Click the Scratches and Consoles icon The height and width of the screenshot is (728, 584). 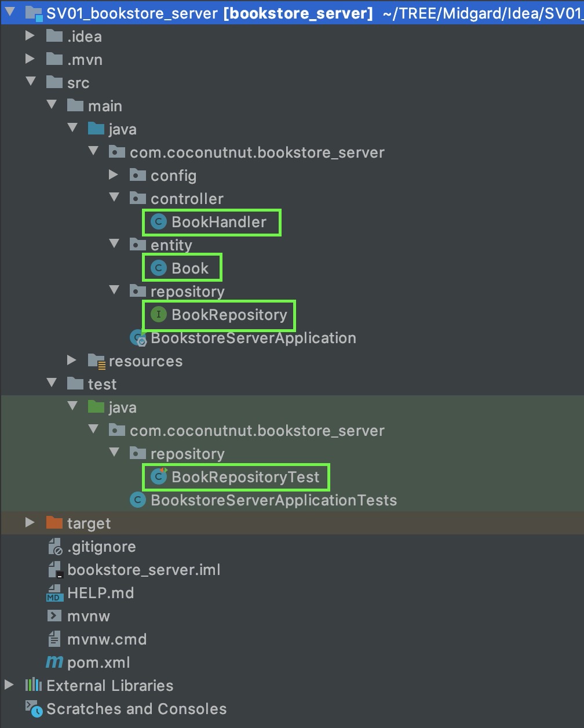(34, 709)
